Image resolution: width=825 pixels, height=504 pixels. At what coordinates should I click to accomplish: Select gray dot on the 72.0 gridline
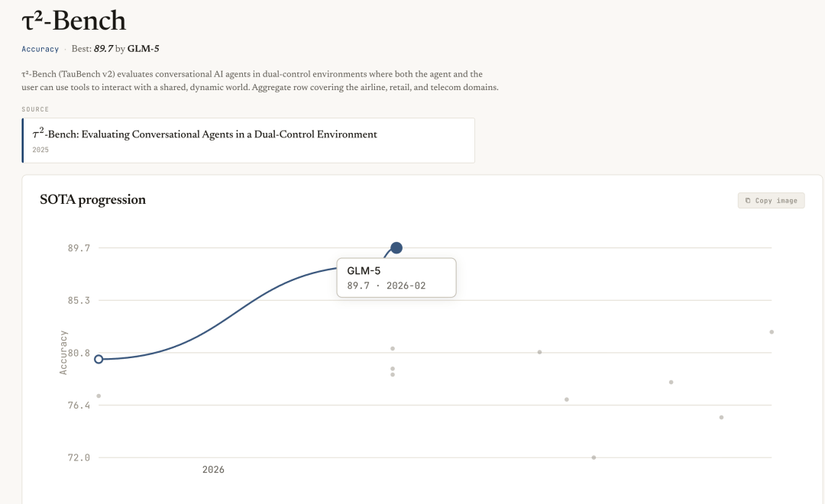tap(594, 457)
